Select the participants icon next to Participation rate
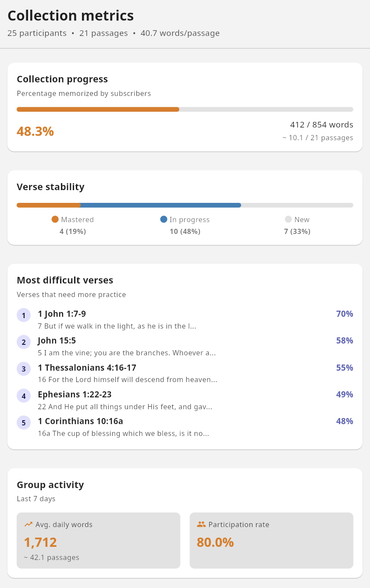This screenshot has width=370, height=588. click(x=202, y=524)
